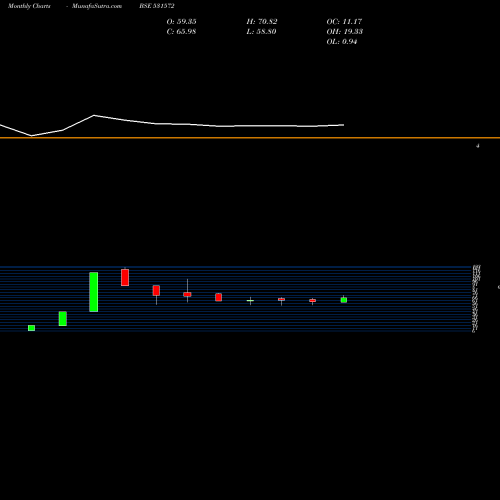Click the green doji cross candlestick
Screen dimensions: 500x500
(250, 301)
